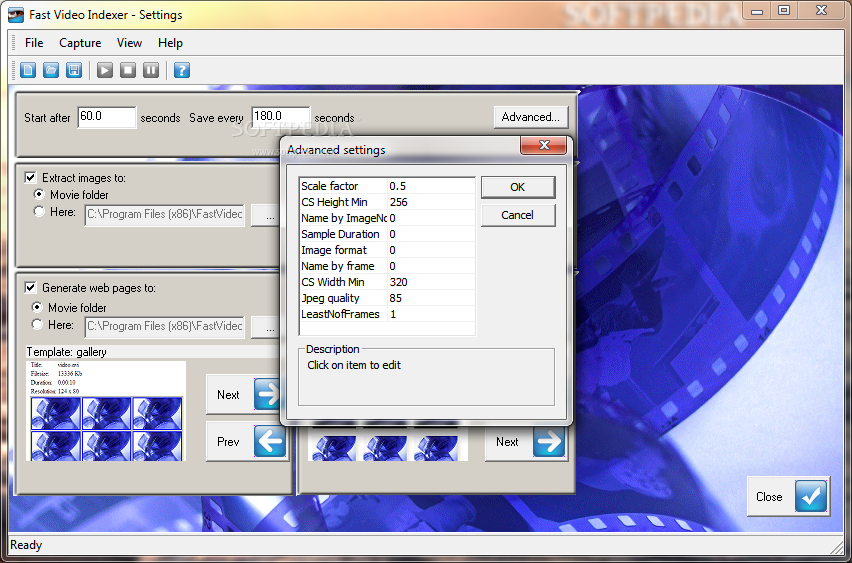Click the web pages path field
This screenshot has width=852, height=563.
click(x=165, y=327)
